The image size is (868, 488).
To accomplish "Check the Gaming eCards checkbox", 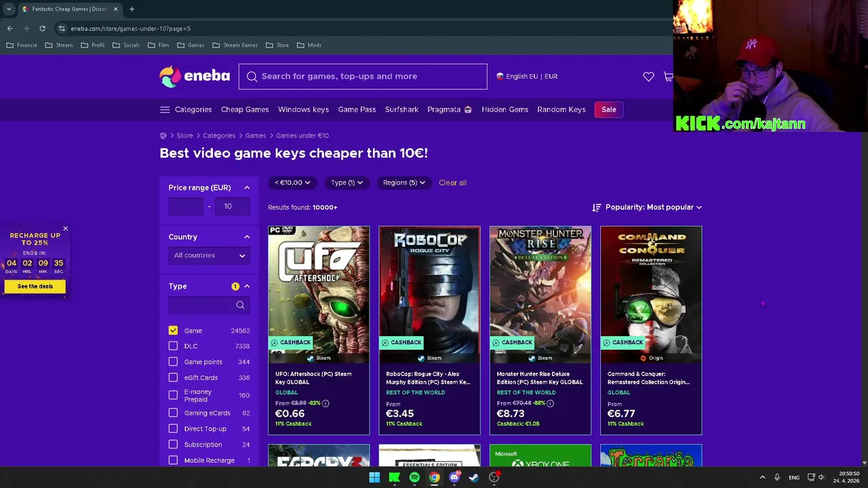I will (x=173, y=413).
